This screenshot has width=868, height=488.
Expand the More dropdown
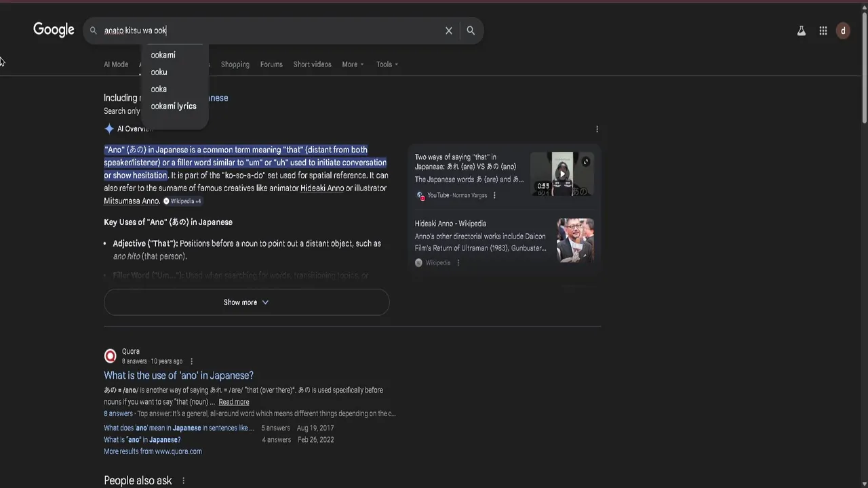click(353, 64)
